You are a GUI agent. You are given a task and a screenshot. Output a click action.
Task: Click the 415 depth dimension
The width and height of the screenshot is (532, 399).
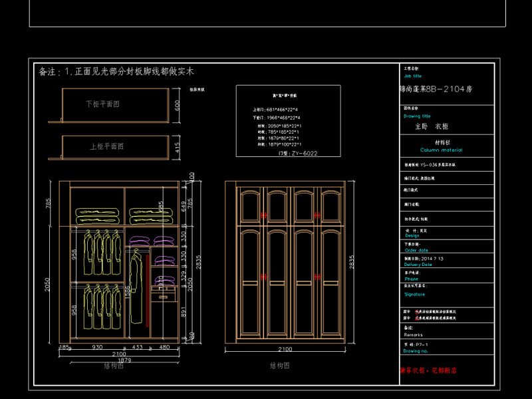click(x=177, y=147)
